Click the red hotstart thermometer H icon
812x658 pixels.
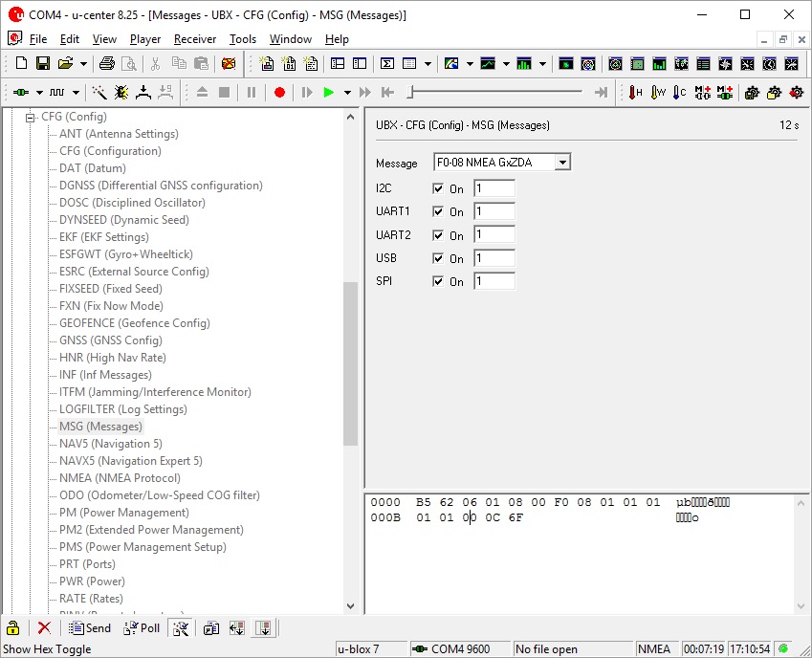click(x=635, y=93)
